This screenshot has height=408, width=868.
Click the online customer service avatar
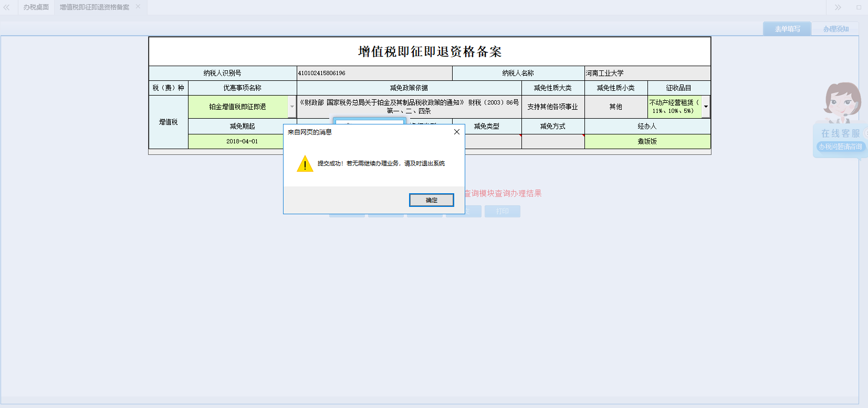pyautogui.click(x=841, y=102)
